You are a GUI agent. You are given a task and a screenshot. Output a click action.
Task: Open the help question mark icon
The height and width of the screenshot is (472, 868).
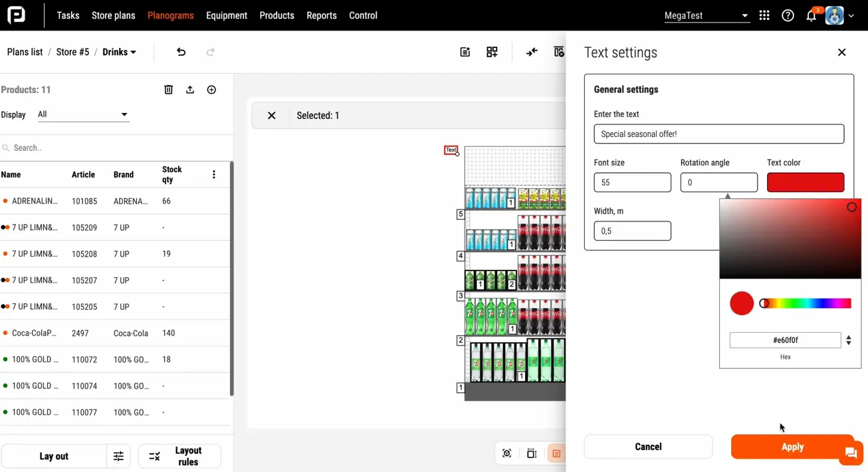(788, 14)
